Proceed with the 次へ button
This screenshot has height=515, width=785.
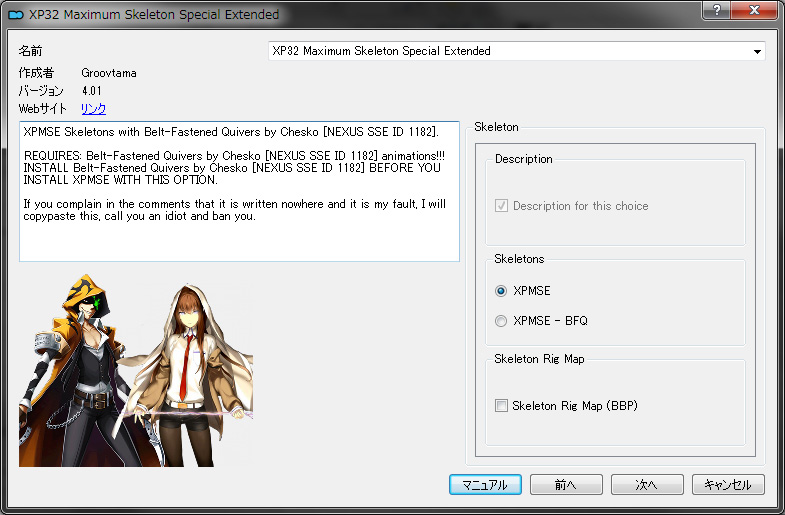pyautogui.click(x=647, y=484)
